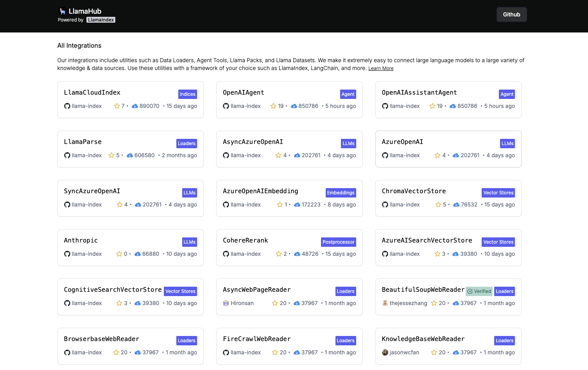This screenshot has width=588, height=370.
Task: Click the GitHub icon on CognitiveSearchVectorStore card
Action: pos(67,303)
